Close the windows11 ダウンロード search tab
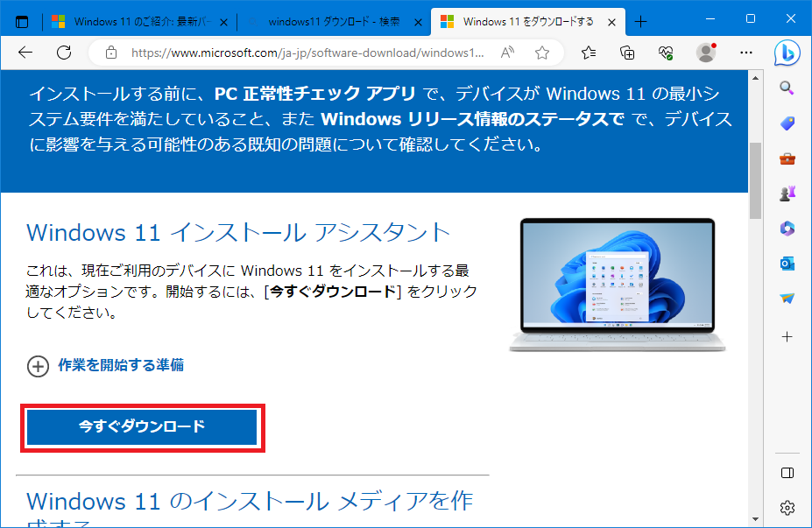Screen dimensions: 812x528 (418, 22)
